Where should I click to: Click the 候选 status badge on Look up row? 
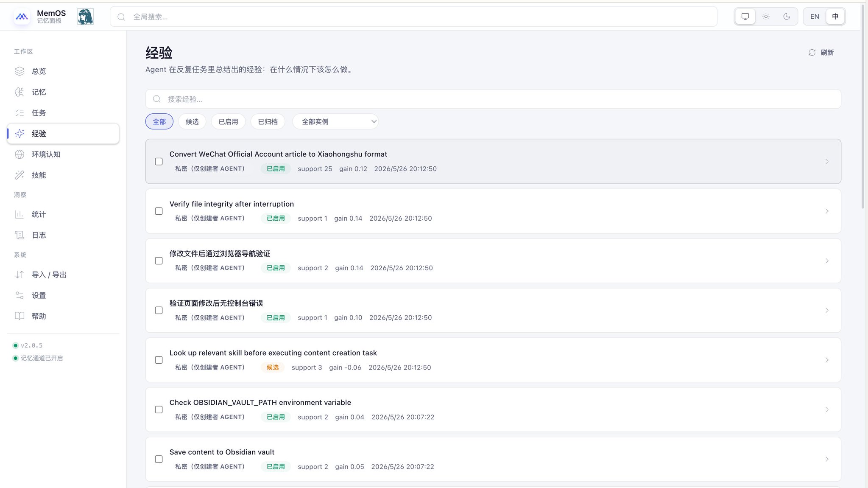coord(273,367)
